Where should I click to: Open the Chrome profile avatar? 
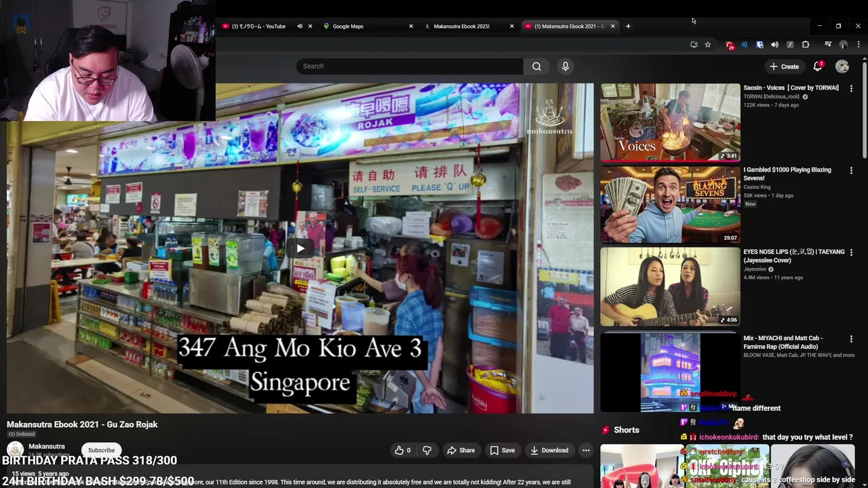click(x=844, y=45)
